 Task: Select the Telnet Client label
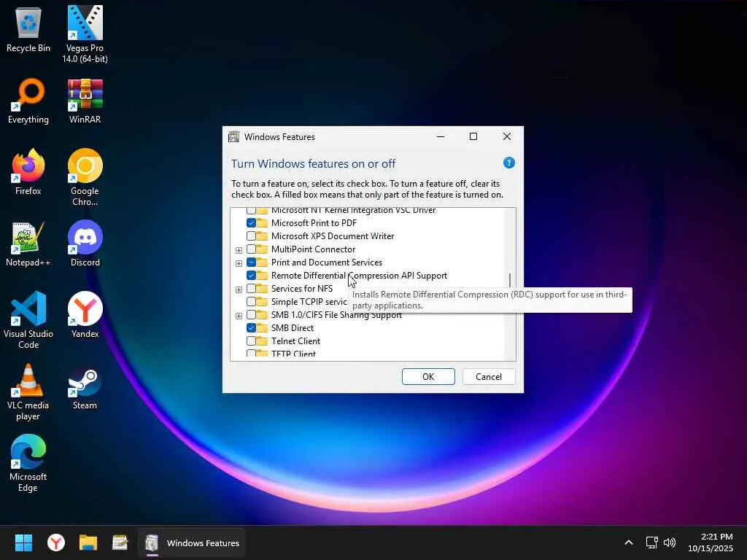[x=295, y=341]
